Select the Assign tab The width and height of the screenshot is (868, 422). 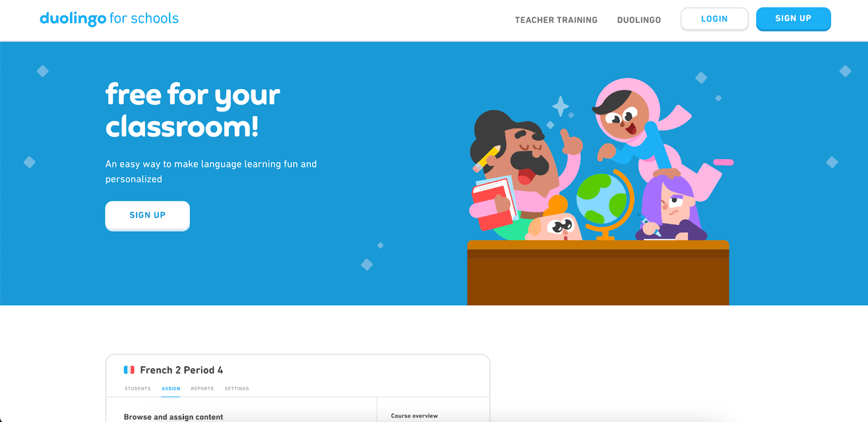[171, 389]
